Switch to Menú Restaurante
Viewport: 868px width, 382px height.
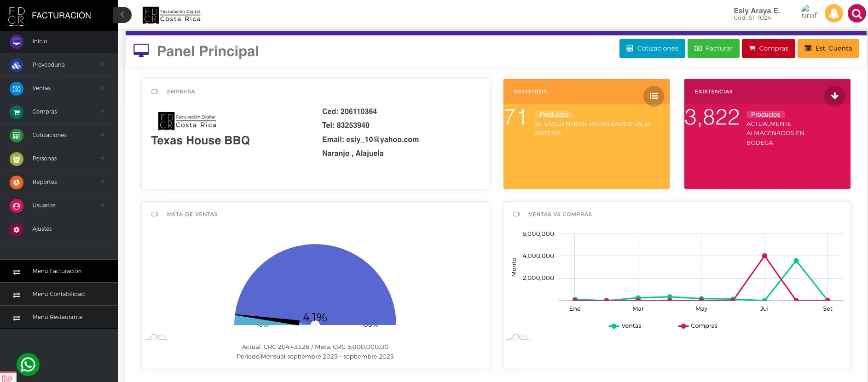[x=58, y=317]
